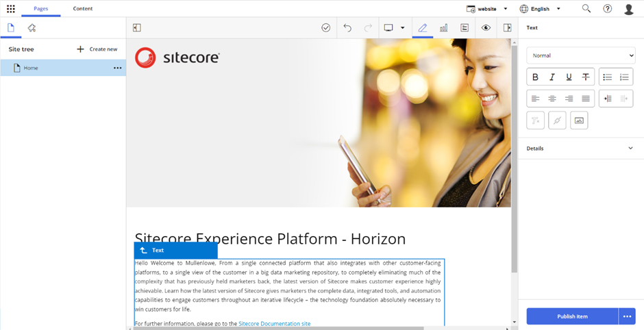The height and width of the screenshot is (330, 644).
Task: Undo the last change
Action: coord(347,28)
